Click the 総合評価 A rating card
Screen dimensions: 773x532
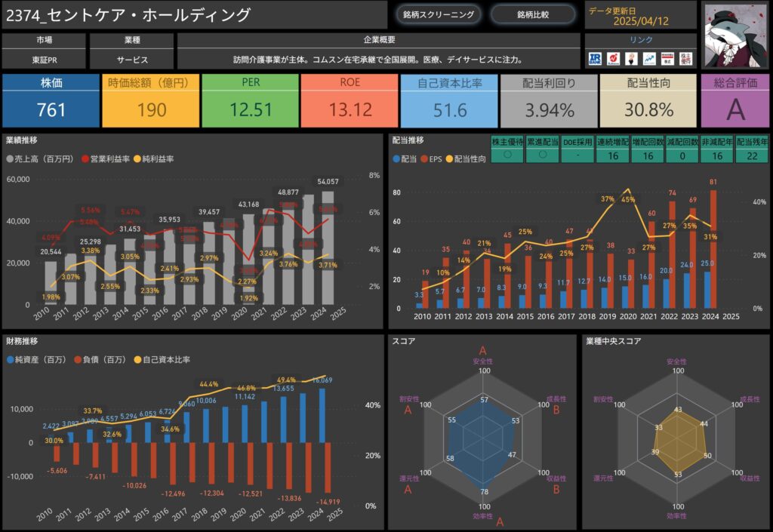pyautogui.click(x=735, y=100)
